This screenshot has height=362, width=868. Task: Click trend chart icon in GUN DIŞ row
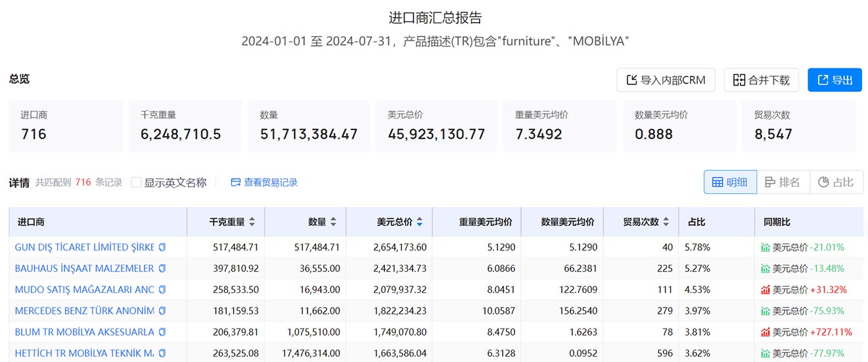[x=765, y=248]
